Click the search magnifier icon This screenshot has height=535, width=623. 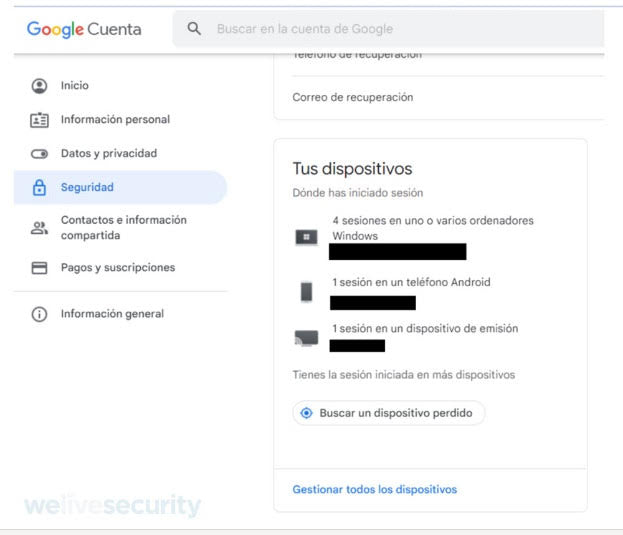coord(195,29)
